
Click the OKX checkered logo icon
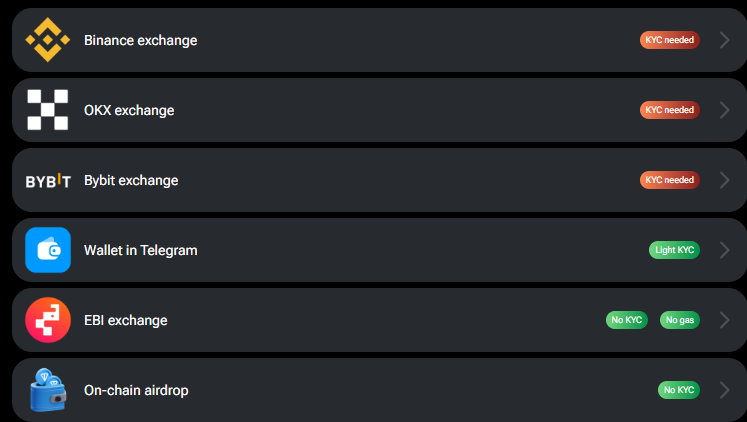48,110
